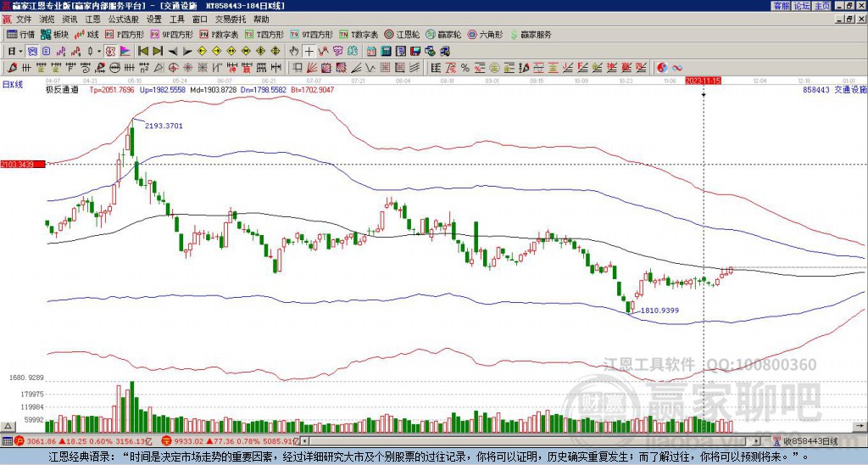This screenshot has width=868, height=465.
Task: Click the yin-yang icon in drawing toolbar
Action: tap(662, 67)
